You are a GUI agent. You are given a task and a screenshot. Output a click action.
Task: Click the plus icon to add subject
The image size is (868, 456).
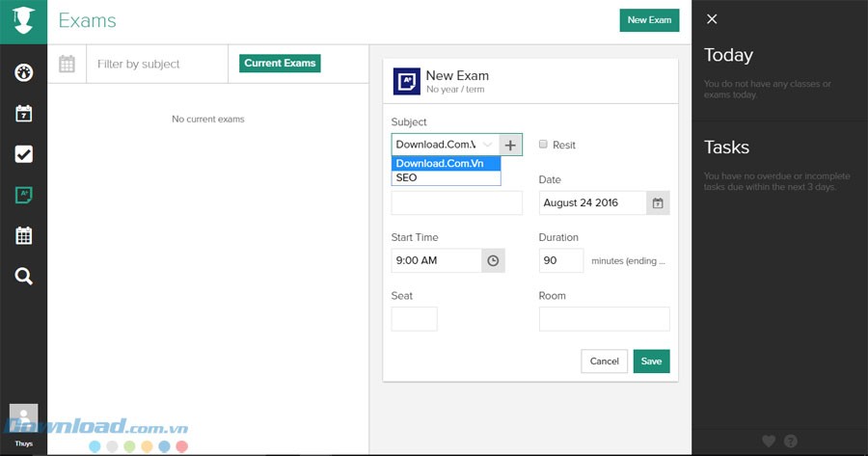coord(511,145)
